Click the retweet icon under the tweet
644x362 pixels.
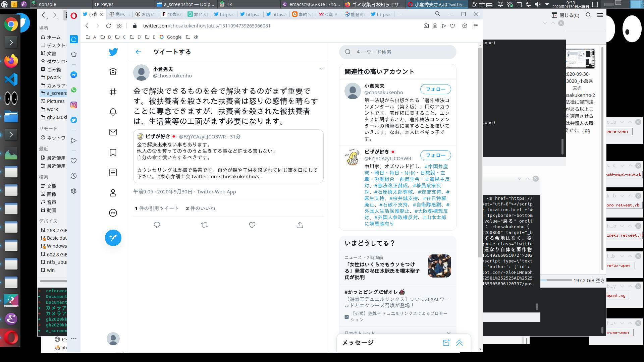[205, 225]
